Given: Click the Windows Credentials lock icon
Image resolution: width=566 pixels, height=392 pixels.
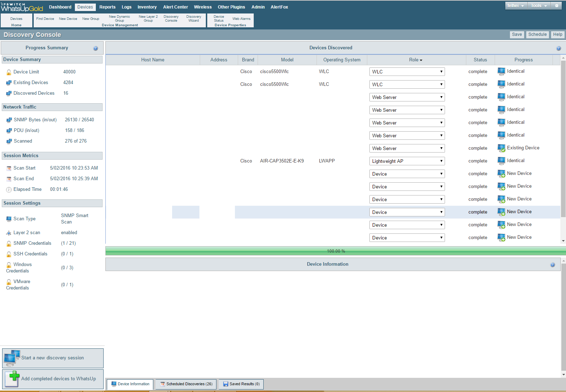Looking at the screenshot, I should click(x=9, y=265).
